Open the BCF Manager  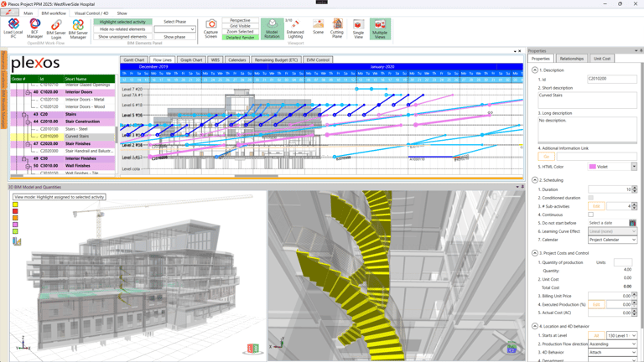[x=35, y=28]
